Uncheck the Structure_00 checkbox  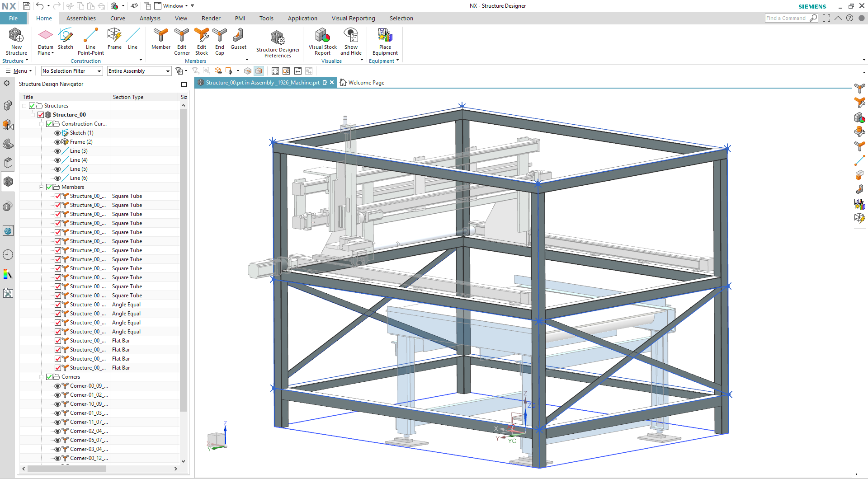pyautogui.click(x=41, y=114)
